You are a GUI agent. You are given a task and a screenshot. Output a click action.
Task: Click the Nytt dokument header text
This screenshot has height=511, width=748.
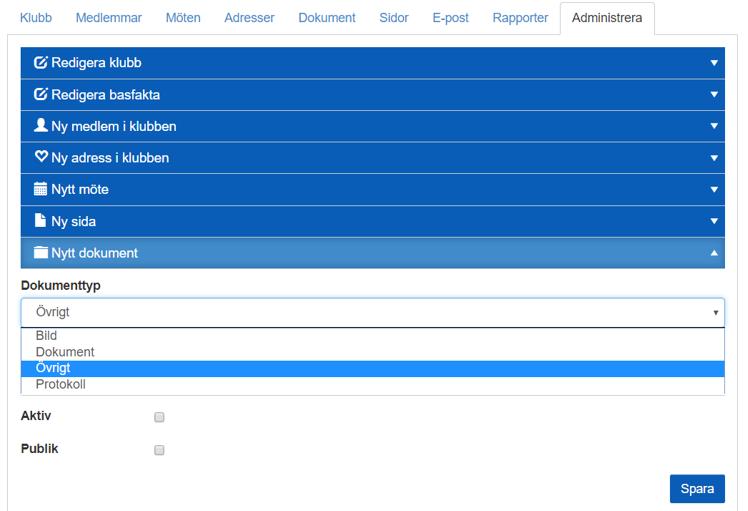[x=94, y=253]
